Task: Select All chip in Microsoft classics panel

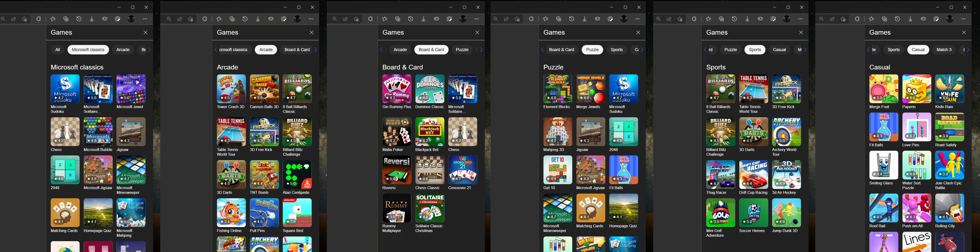Action: 57,50
